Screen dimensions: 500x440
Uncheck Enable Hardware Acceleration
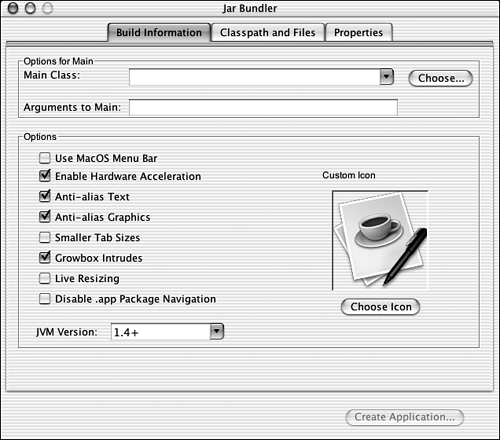tap(45, 176)
